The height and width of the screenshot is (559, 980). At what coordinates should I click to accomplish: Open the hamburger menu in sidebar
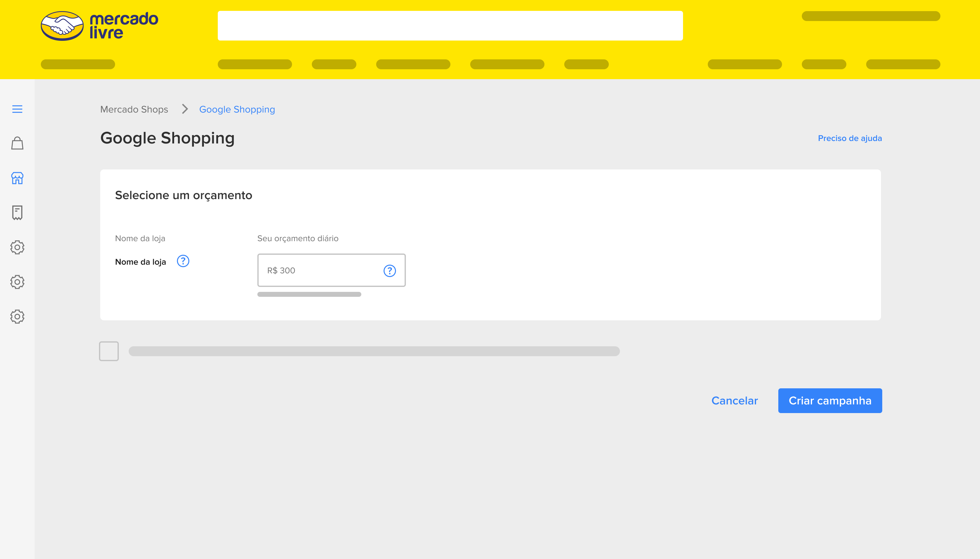[x=17, y=109]
